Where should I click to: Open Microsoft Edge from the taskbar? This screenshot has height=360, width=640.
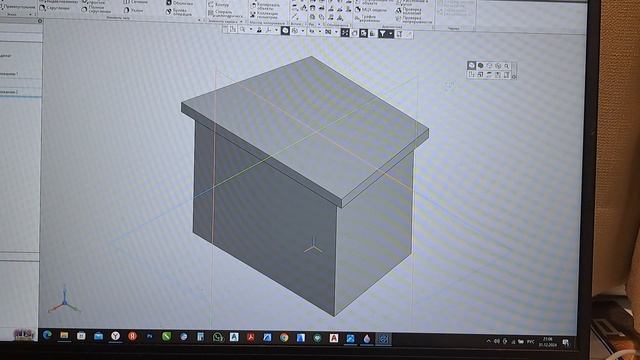click(x=47, y=335)
